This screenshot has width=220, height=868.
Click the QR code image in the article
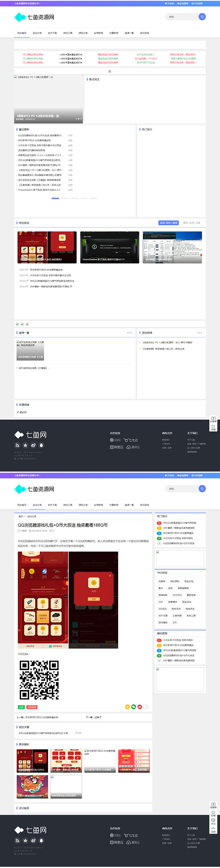tap(39, 680)
